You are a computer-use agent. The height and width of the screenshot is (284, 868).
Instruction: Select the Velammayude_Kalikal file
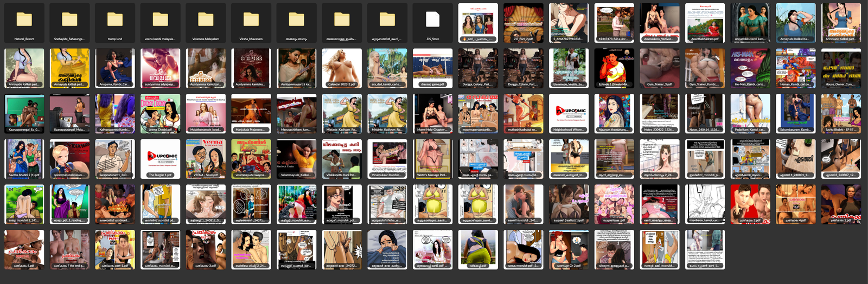tap(297, 159)
